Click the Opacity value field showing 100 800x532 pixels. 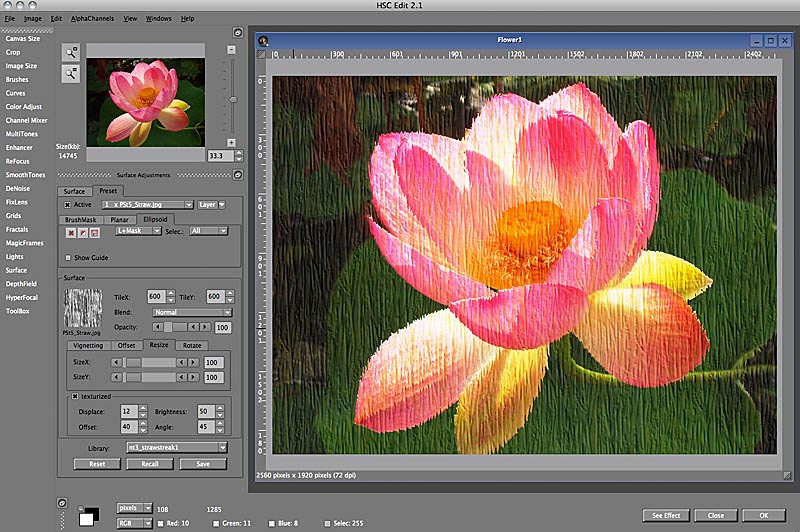(x=222, y=327)
